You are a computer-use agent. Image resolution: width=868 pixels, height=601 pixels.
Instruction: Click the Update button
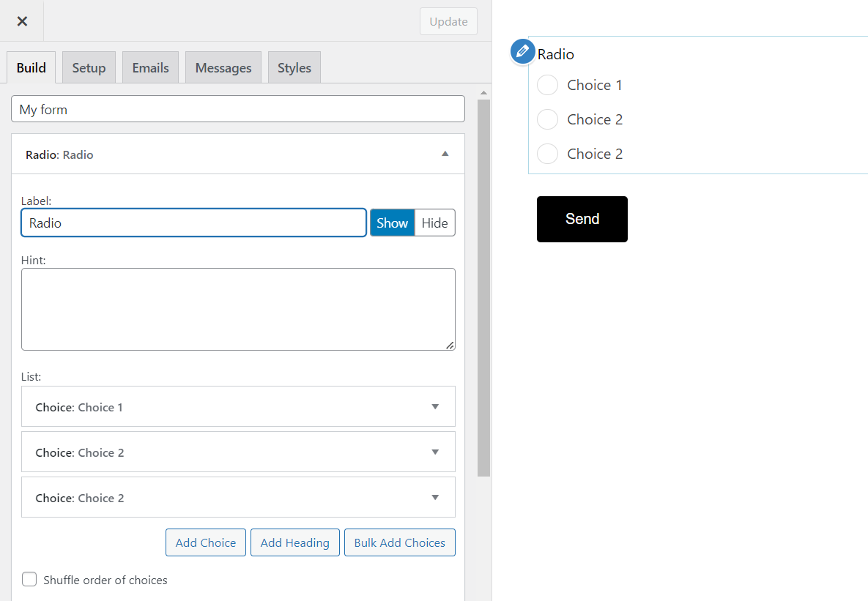[x=448, y=21]
